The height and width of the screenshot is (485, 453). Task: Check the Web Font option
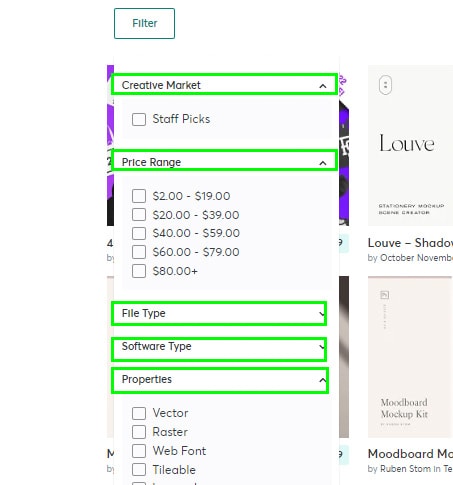[x=139, y=451]
